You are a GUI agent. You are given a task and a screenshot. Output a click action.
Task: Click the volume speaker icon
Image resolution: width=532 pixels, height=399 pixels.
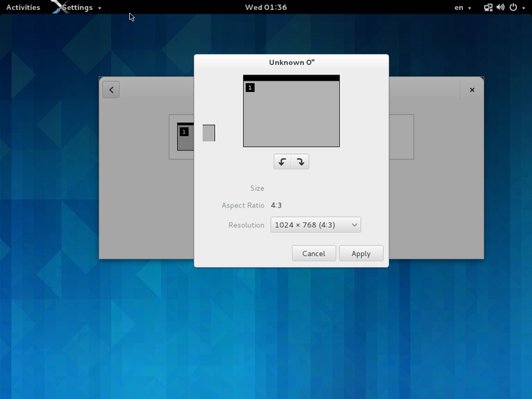(x=500, y=8)
